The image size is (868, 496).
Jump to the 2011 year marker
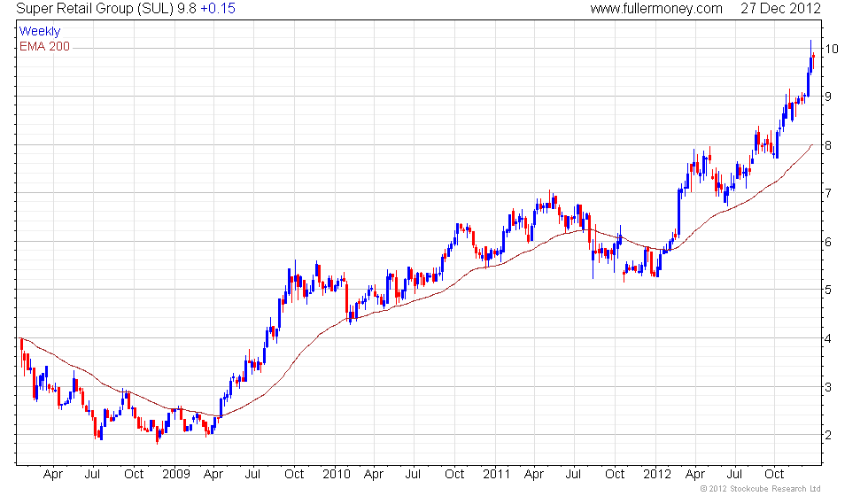pos(496,474)
